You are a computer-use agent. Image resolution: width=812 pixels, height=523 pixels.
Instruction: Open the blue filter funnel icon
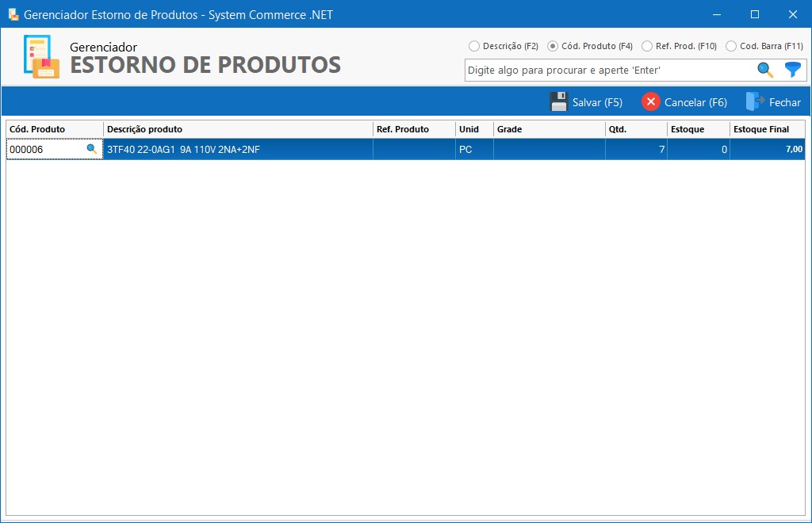click(791, 70)
